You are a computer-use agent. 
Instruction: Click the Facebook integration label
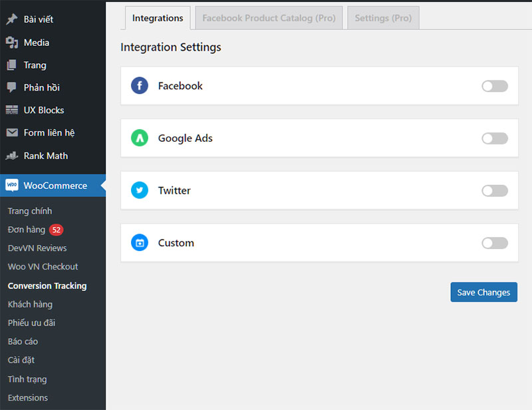[x=180, y=86]
